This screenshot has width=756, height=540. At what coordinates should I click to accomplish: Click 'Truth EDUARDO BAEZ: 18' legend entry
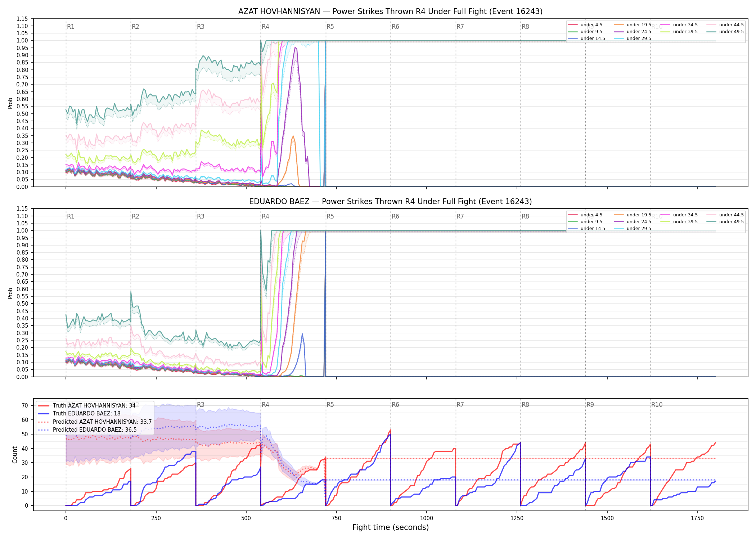[x=79, y=414]
